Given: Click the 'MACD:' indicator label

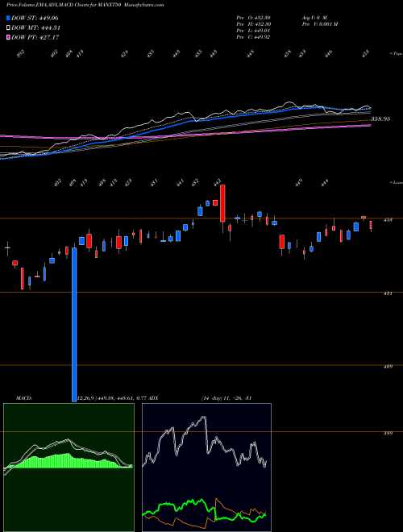Looking at the screenshot, I should point(23,398).
